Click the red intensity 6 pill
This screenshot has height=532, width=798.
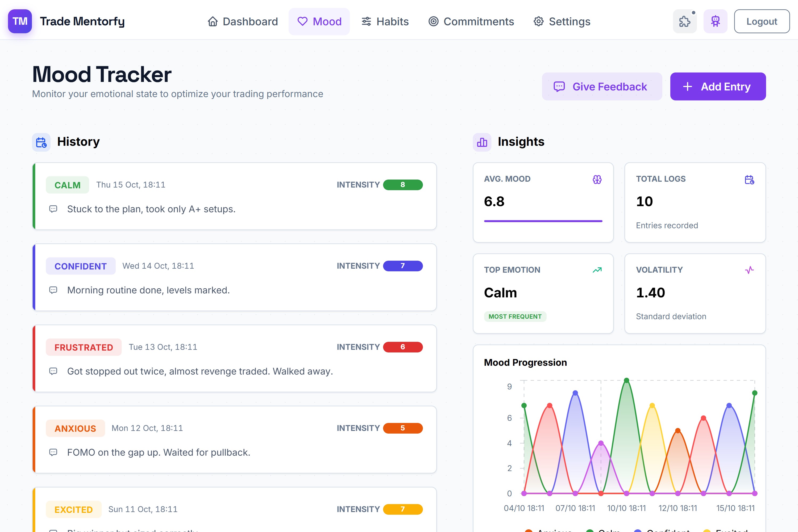pos(403,347)
